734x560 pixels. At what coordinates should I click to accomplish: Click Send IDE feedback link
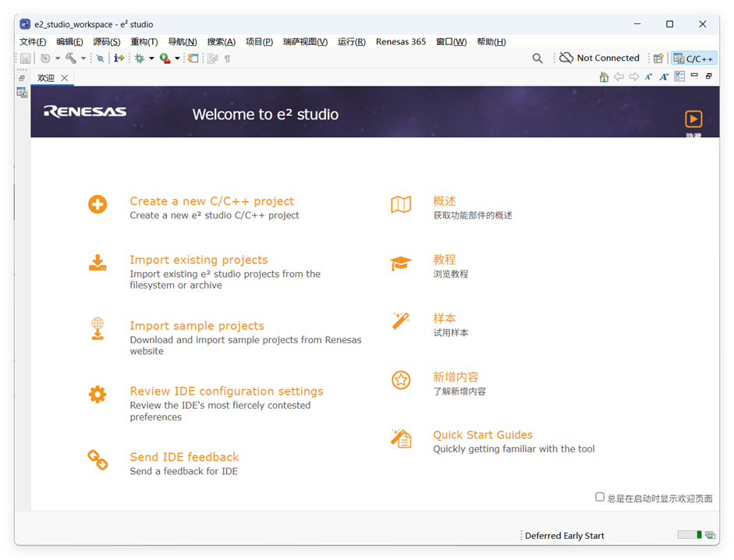click(184, 457)
